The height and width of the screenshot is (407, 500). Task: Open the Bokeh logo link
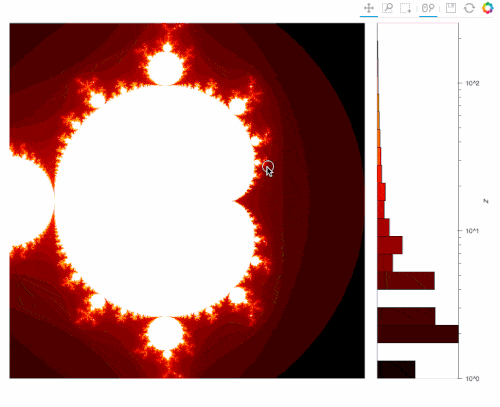pos(488,8)
